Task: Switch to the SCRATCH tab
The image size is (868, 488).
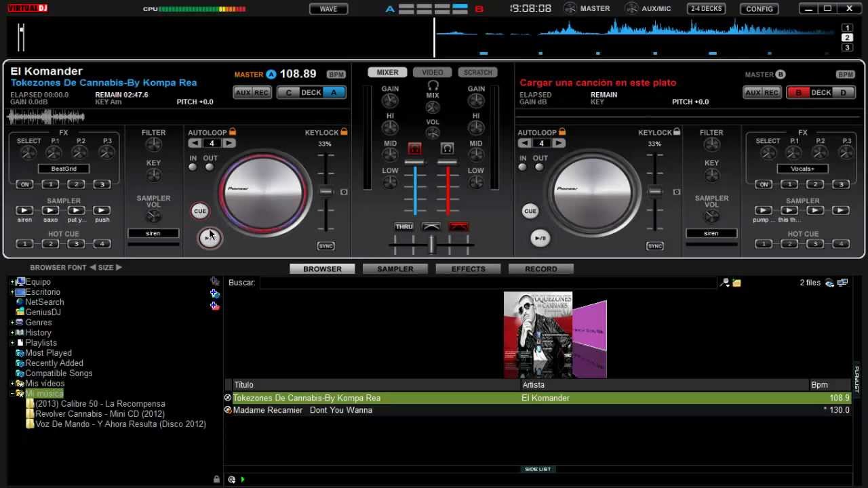Action: pos(478,73)
